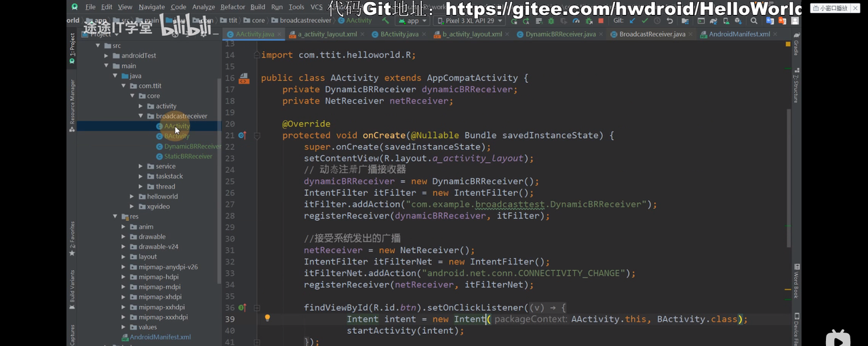Click the Profiler gauge icon in toolbar
Screen dimensions: 868x346
[576, 21]
